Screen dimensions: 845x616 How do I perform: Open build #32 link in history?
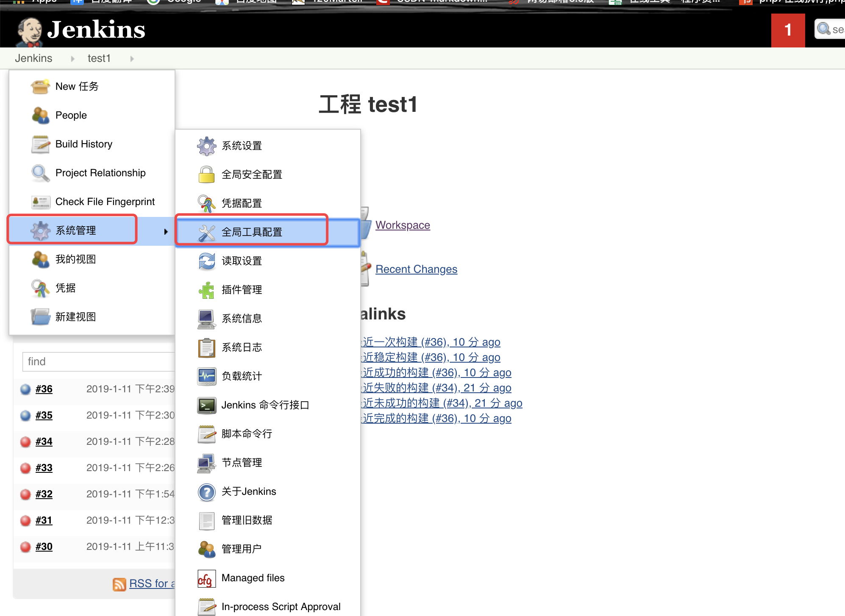click(x=44, y=494)
